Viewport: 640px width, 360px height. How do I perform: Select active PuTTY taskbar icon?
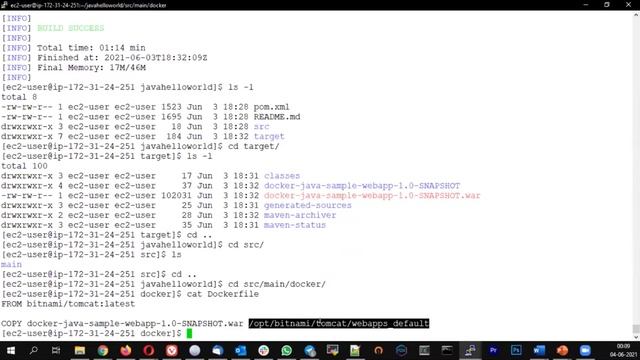(x=470, y=350)
